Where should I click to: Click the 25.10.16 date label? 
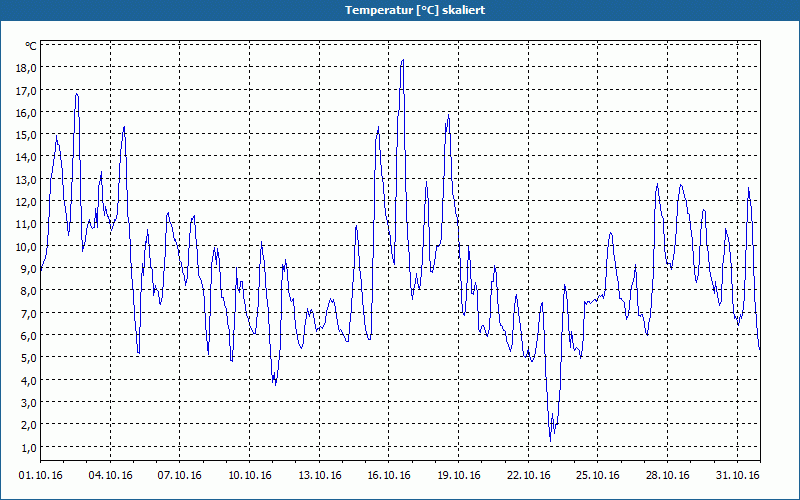point(598,475)
